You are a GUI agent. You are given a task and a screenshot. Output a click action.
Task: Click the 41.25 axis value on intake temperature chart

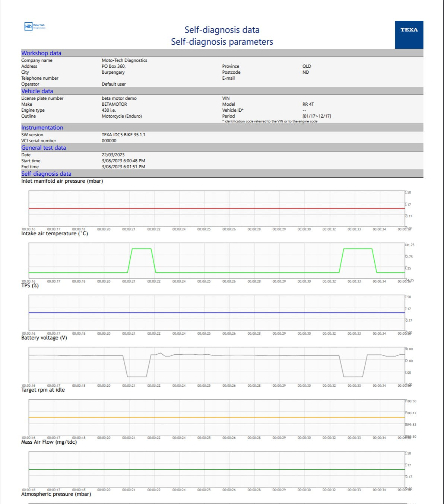pos(410,245)
